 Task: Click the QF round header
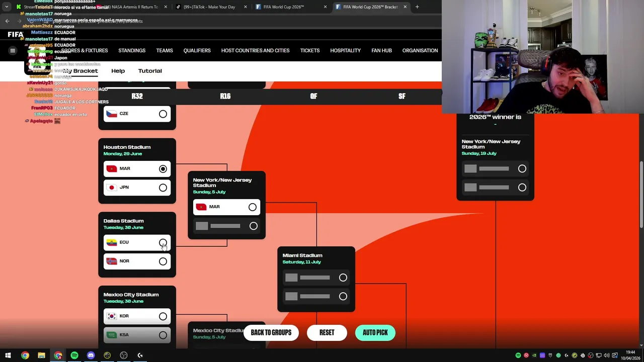tap(313, 96)
